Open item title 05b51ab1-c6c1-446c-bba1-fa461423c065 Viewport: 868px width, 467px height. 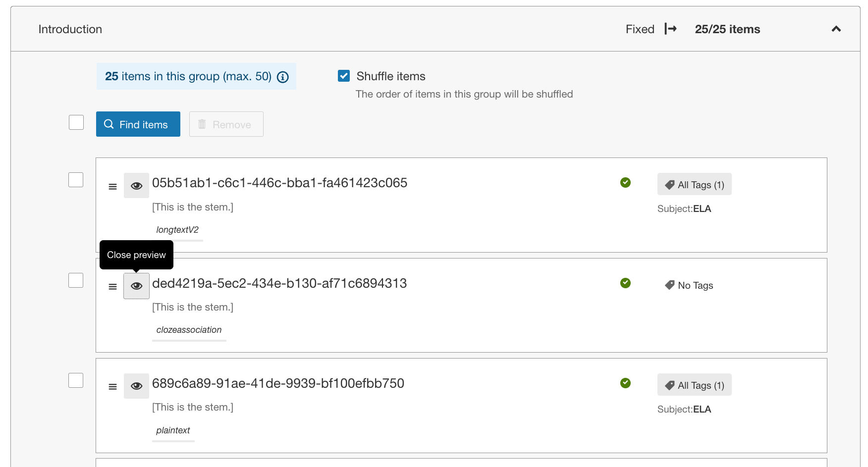click(x=279, y=183)
